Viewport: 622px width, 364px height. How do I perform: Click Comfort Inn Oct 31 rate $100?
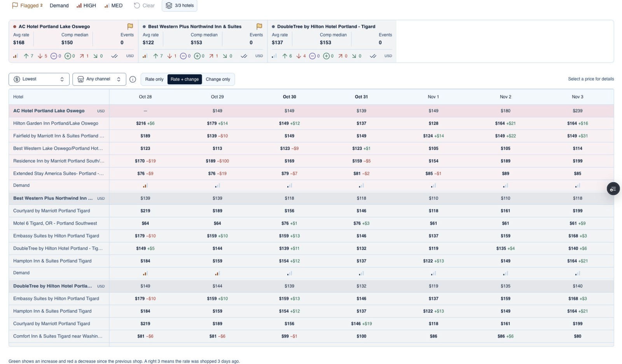(x=362, y=336)
